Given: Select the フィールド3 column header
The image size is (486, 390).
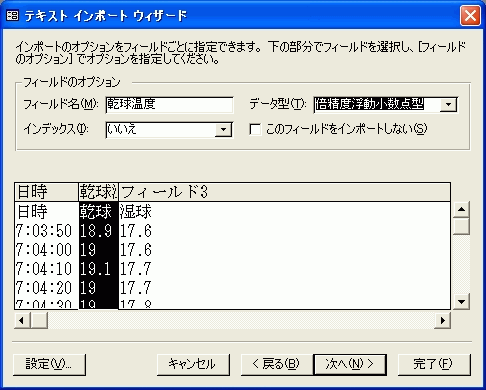Looking at the screenshot, I should tap(284, 192).
